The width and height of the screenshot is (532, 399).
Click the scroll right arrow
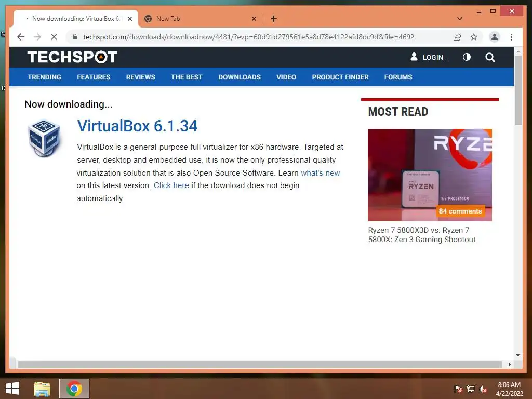pos(509,364)
